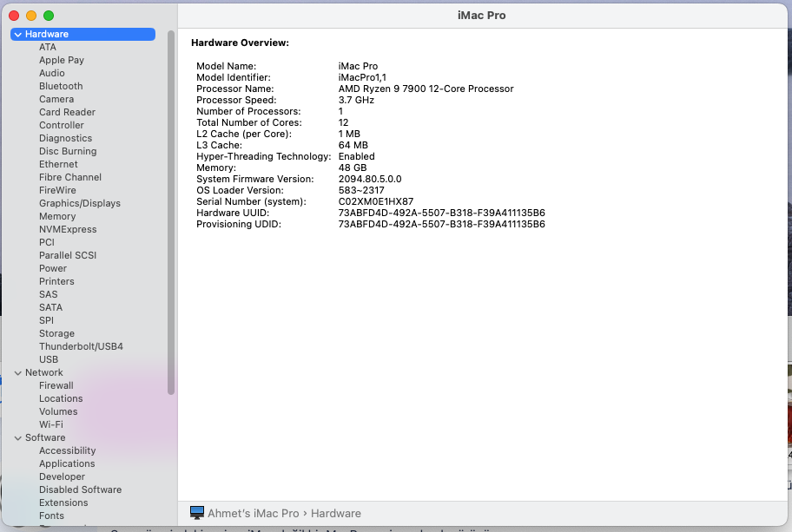Open the Storage sidebar item
Viewport: 792px width, 532px height.
[56, 333]
